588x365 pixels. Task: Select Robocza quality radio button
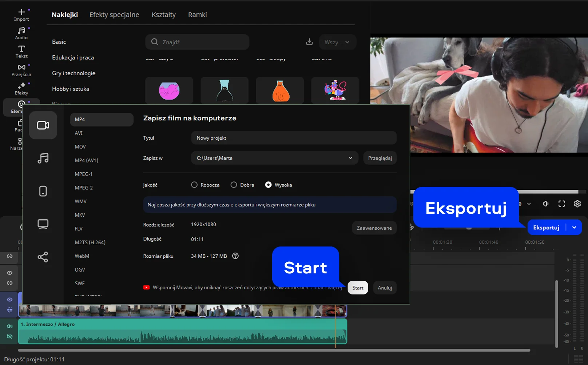(x=194, y=185)
